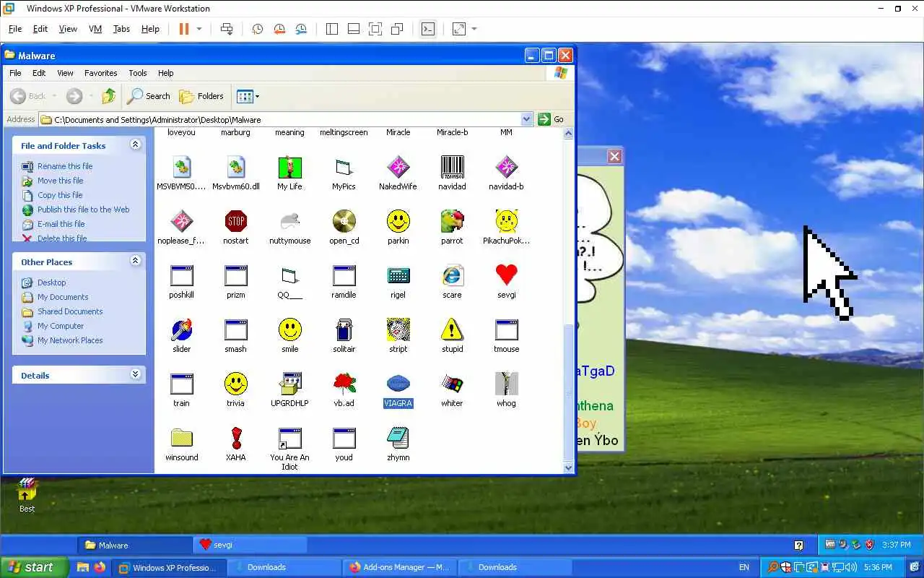
Task: Select the zhymn notepad icon
Action: (398, 438)
